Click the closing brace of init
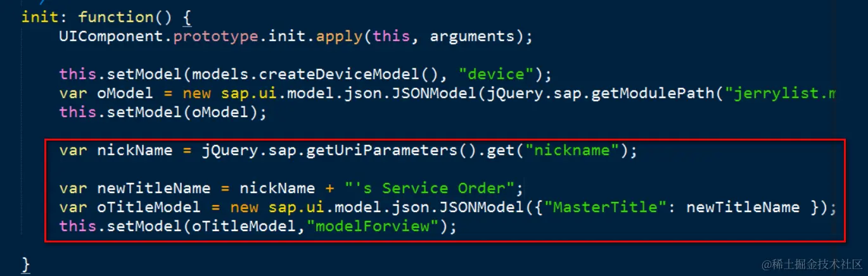Image resolution: width=868 pixels, height=276 pixels. tap(26, 263)
